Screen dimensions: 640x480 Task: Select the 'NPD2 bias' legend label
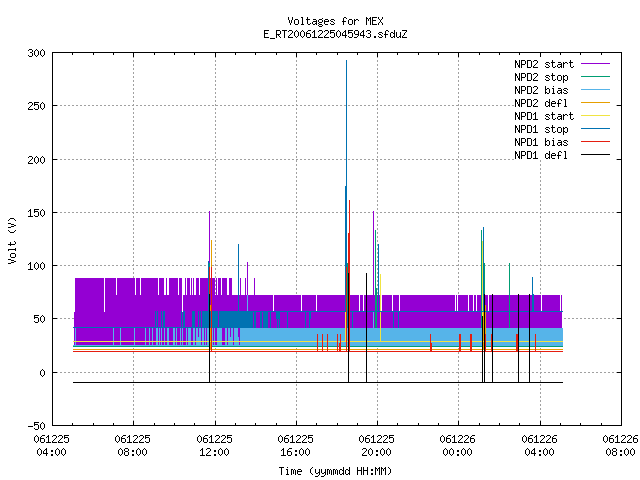541,90
